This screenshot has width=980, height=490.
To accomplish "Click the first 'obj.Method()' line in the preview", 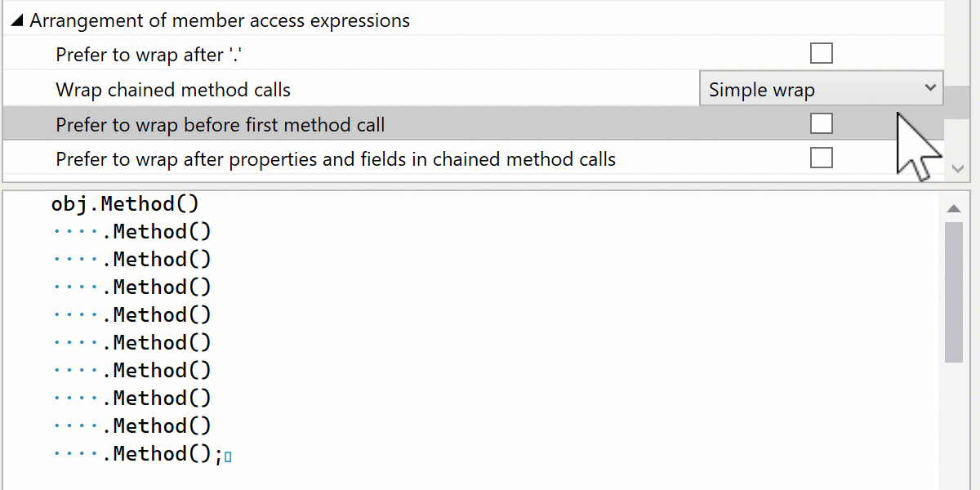I will pyautogui.click(x=125, y=203).
